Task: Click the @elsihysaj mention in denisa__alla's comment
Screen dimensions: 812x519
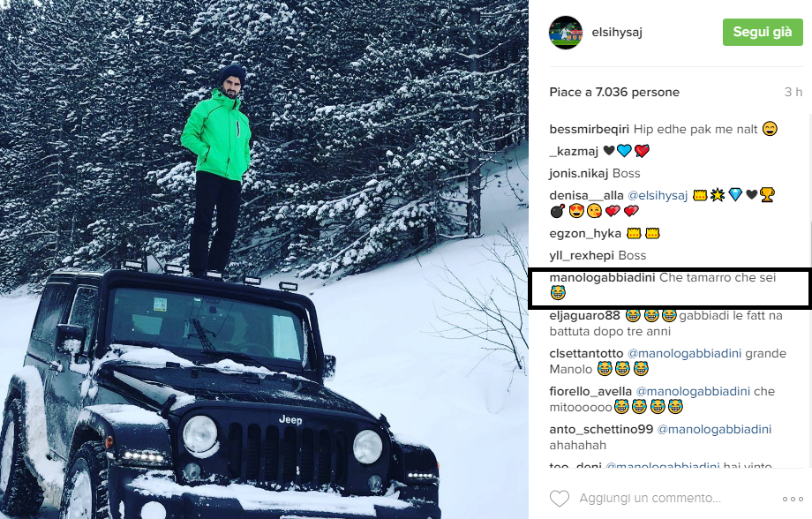Action: tap(658, 195)
